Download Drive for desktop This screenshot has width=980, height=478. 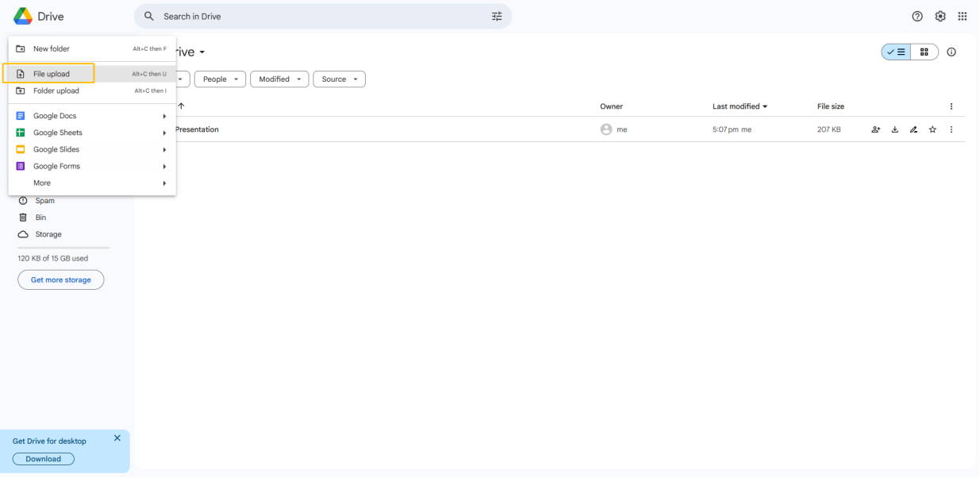tap(43, 458)
